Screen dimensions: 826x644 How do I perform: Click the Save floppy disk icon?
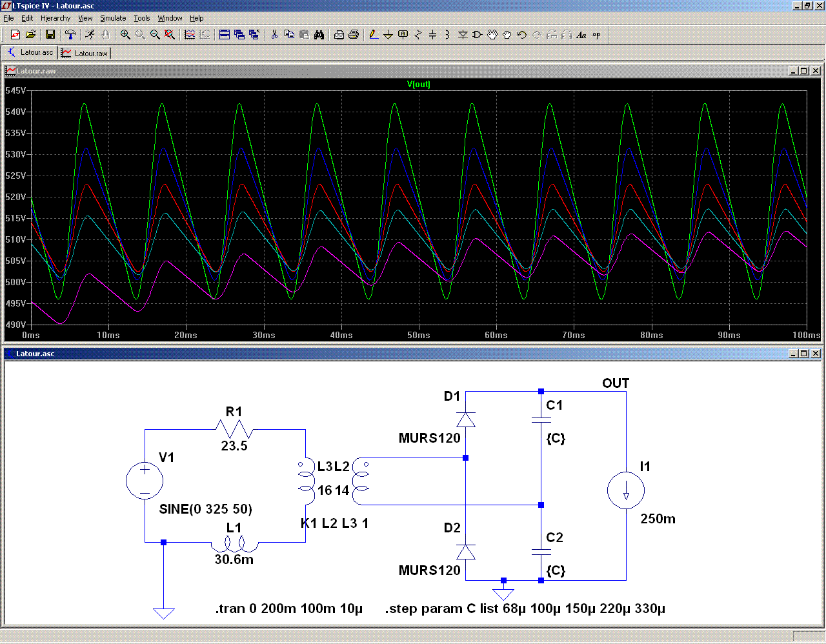(x=50, y=35)
